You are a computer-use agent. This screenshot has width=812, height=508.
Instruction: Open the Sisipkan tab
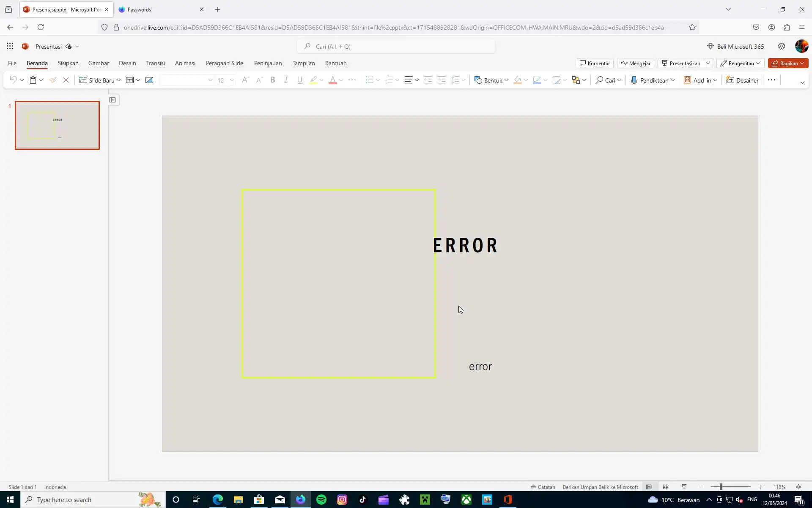pyautogui.click(x=68, y=63)
